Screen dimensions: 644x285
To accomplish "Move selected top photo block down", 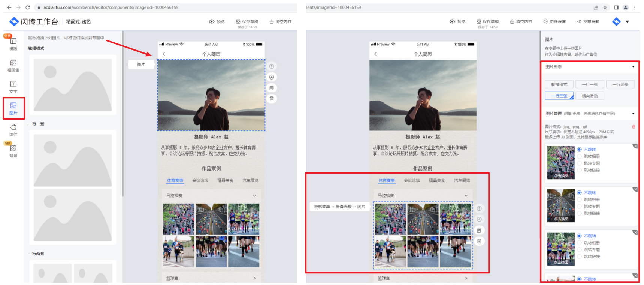I will pyautogui.click(x=272, y=77).
